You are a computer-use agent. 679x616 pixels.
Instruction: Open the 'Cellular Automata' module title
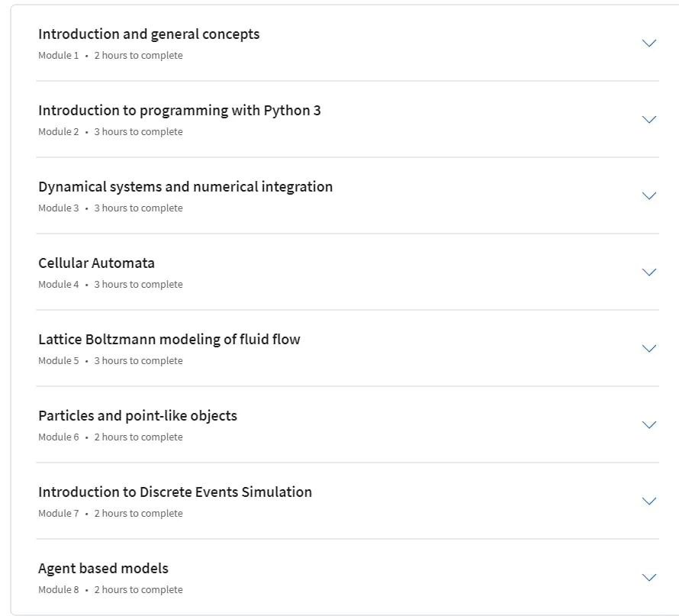coord(97,263)
